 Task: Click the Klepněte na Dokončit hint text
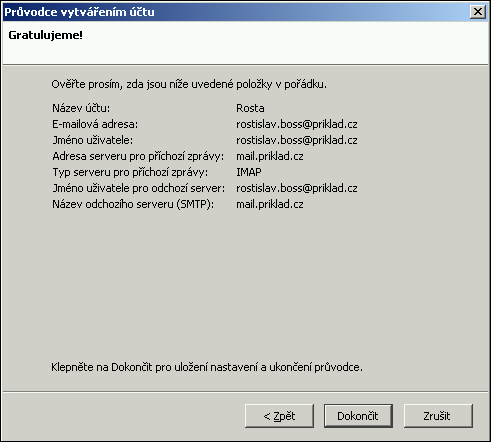point(207,367)
